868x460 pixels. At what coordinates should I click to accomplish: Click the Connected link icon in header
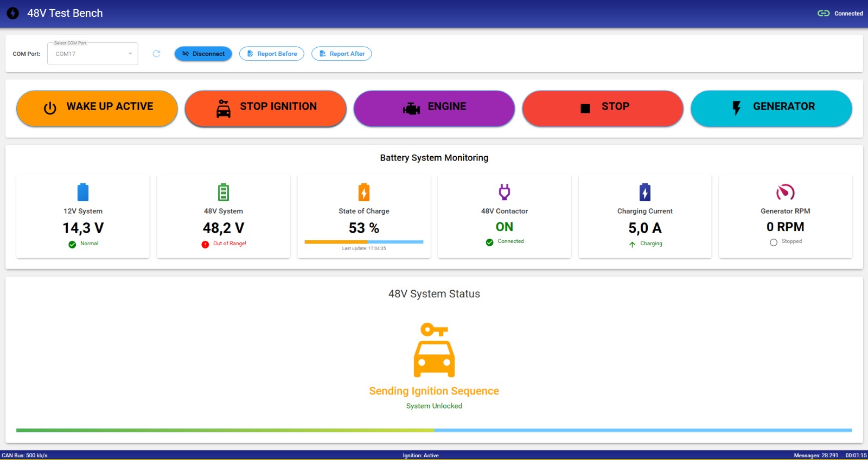[824, 14]
